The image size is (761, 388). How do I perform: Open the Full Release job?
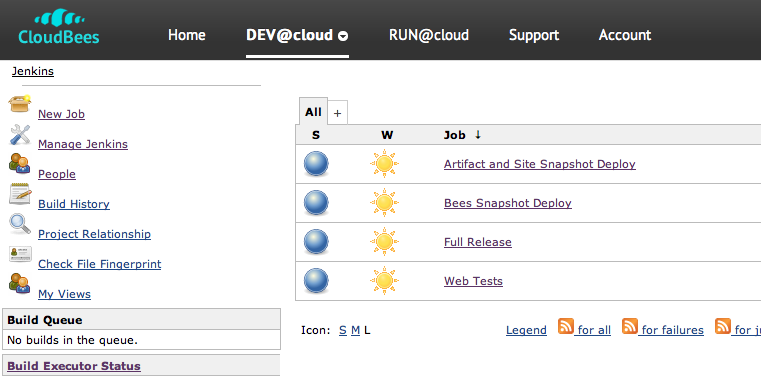(478, 242)
